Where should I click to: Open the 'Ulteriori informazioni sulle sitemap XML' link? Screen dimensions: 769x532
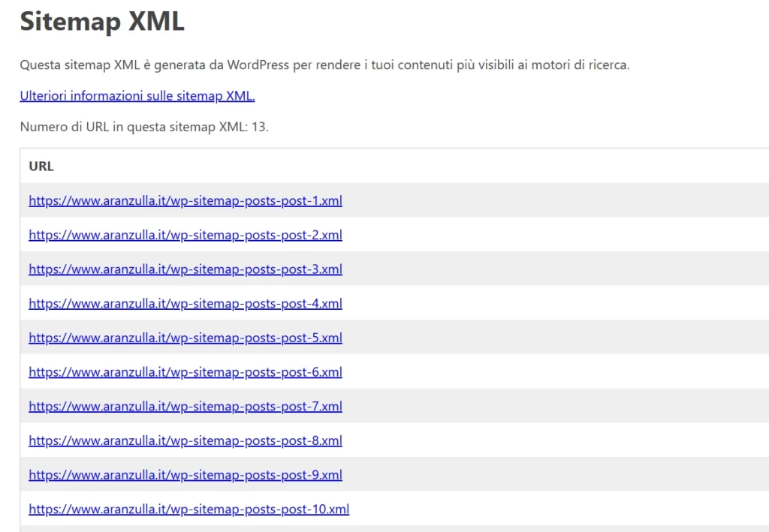[137, 95]
